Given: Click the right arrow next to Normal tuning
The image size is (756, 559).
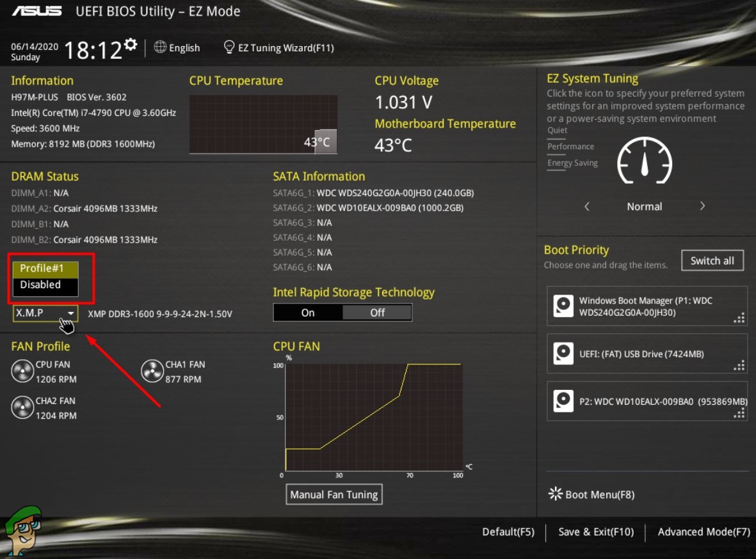Looking at the screenshot, I should pyautogui.click(x=702, y=206).
